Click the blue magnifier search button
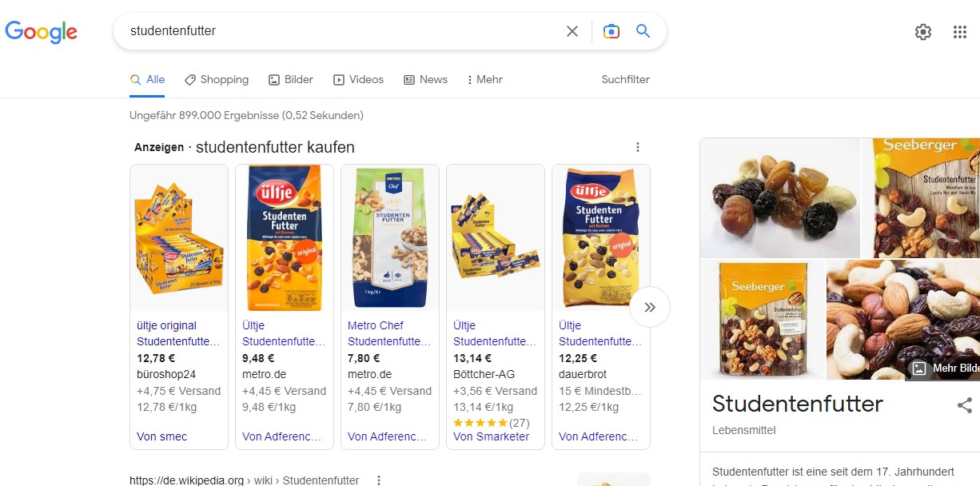The height and width of the screenshot is (486, 980). [643, 31]
